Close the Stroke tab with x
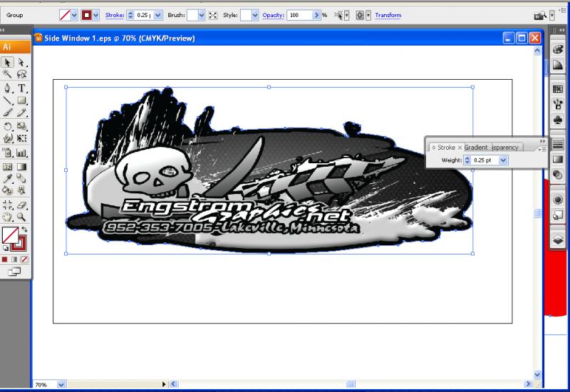The height and width of the screenshot is (392, 570). [460, 148]
